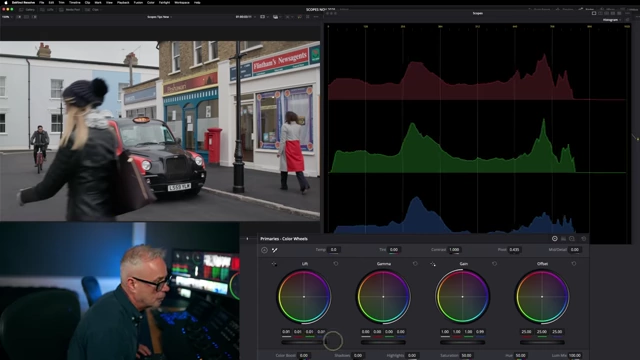Image resolution: width=640 pixels, height=360 pixels.
Task: Select the second scope layout icon
Action: tap(600, 13)
